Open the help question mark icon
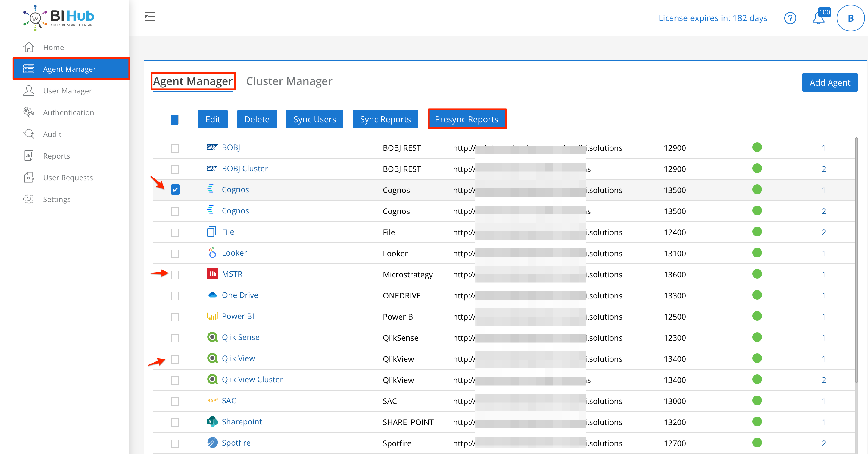Image resolution: width=868 pixels, height=454 pixels. [790, 18]
